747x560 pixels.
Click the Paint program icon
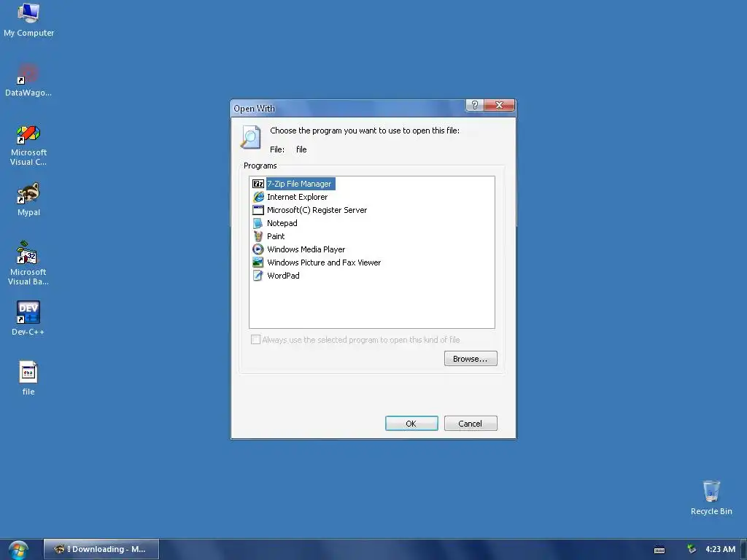click(x=258, y=236)
